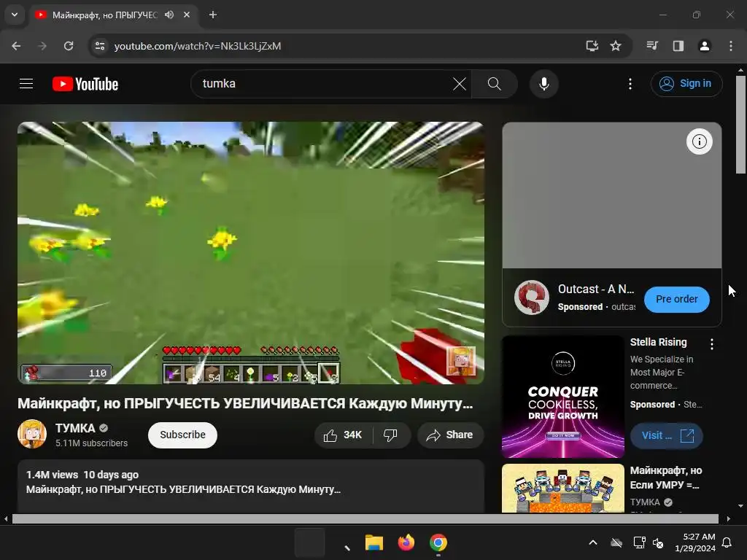Open ad info icon on sponsored panel
Screen dimensions: 747x560
(x=699, y=141)
